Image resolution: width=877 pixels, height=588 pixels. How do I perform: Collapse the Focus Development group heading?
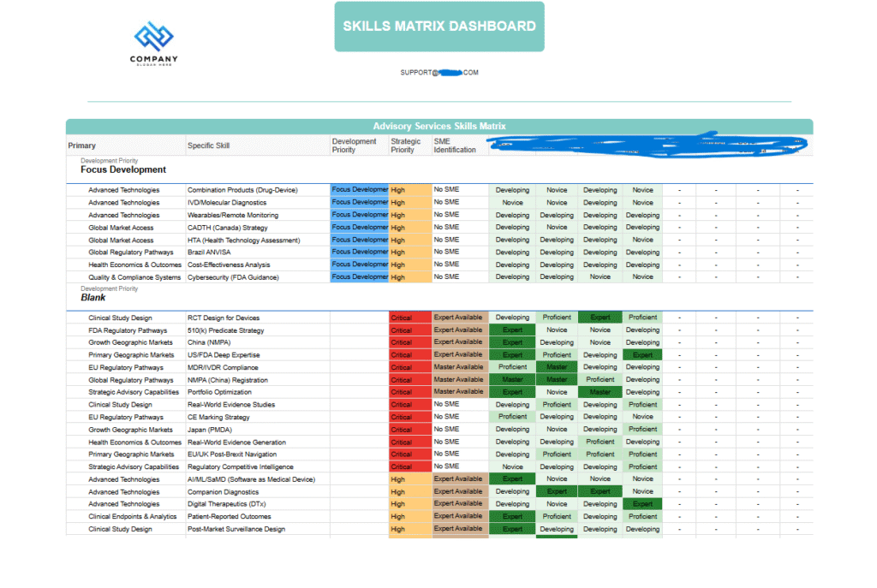point(123,169)
